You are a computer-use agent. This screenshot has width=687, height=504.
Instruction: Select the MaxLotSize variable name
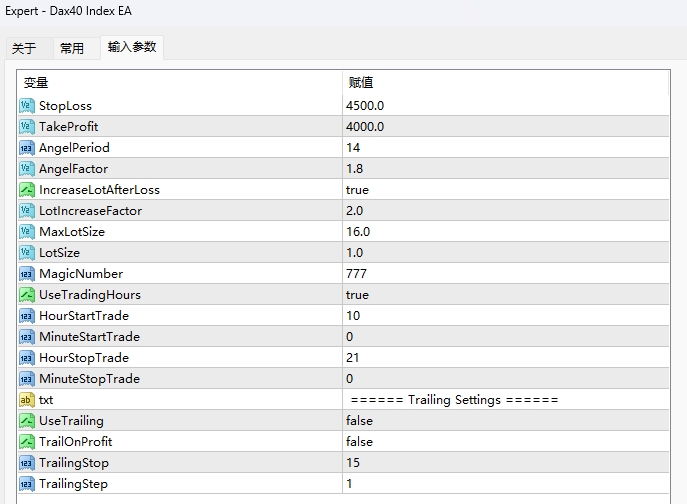[72, 232]
